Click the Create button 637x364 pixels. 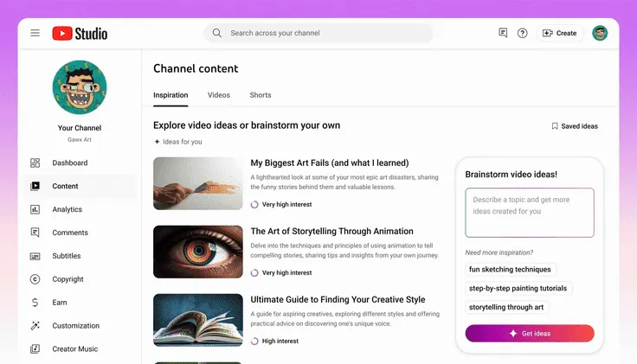[x=559, y=33]
